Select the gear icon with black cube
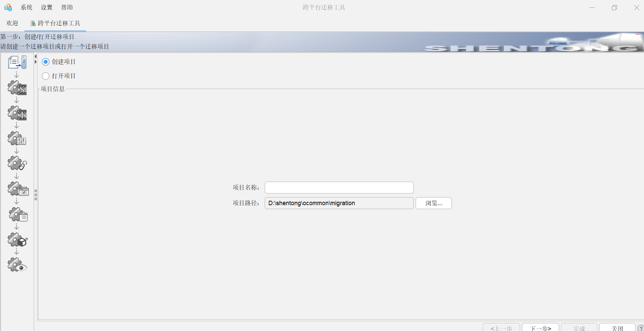 click(17, 240)
